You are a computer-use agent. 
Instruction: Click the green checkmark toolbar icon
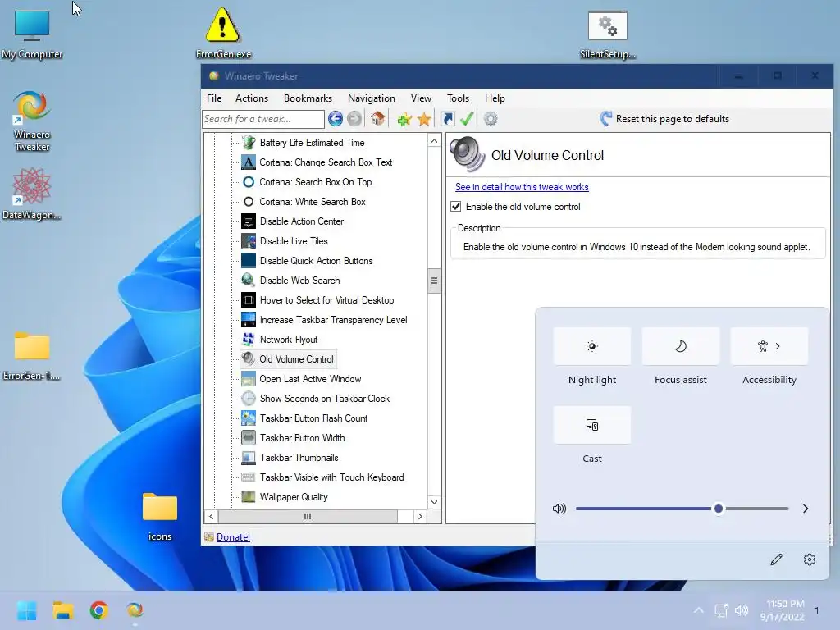pyautogui.click(x=467, y=118)
